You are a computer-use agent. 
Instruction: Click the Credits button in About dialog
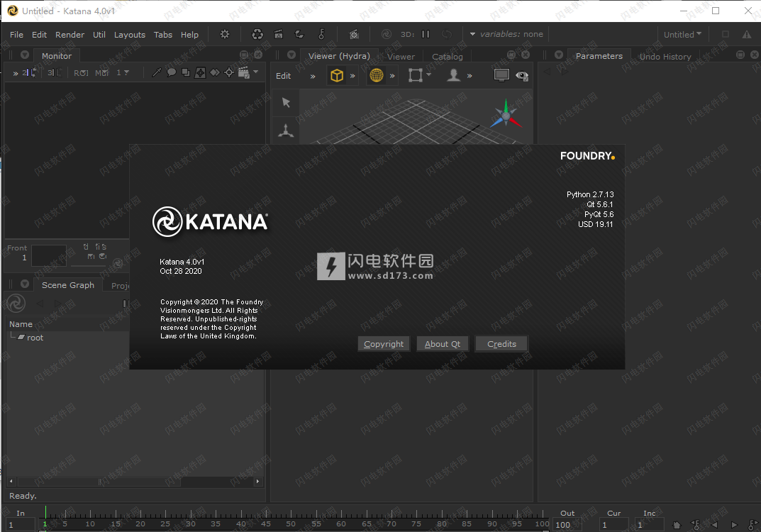[x=501, y=343]
